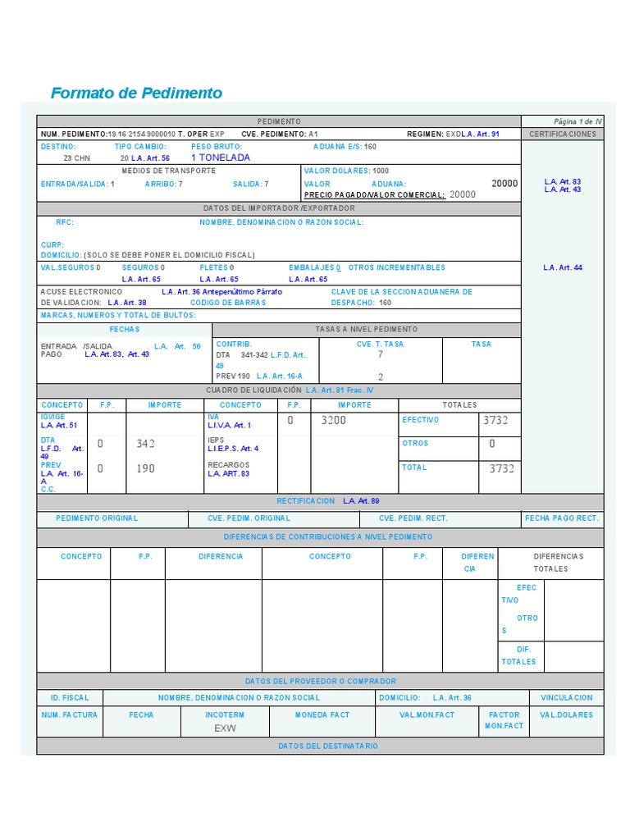This screenshot has width=630, height=840.
Task: Open L.A. Art. 36 Antepenúltimo Párrafo link
Action: [x=221, y=292]
